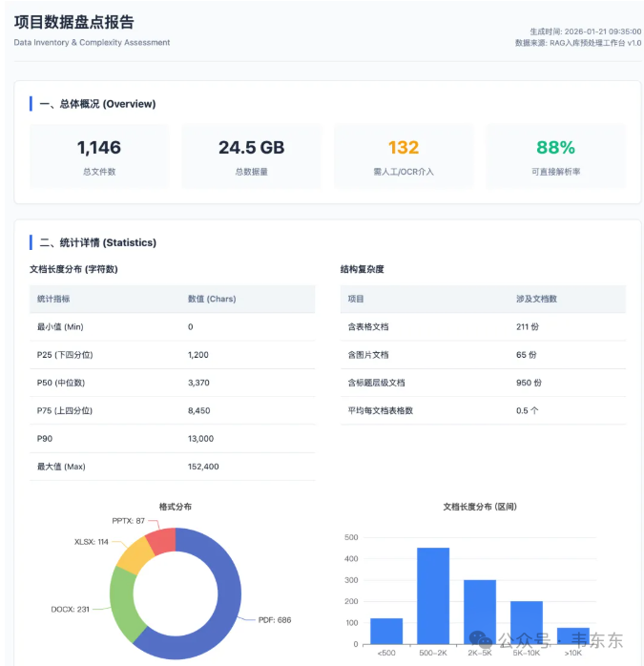Click the <500 bar in histogram
Viewport: 644px width, 666px height.
coord(386,631)
